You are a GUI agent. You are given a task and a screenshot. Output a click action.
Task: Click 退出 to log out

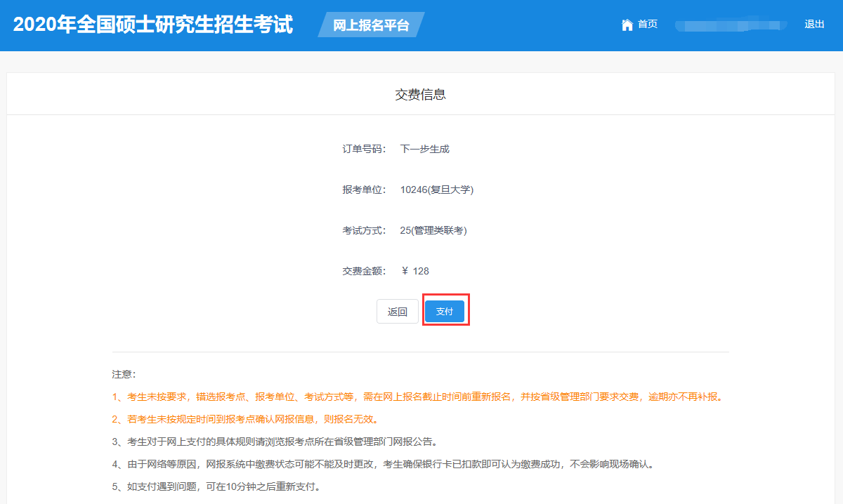point(814,25)
